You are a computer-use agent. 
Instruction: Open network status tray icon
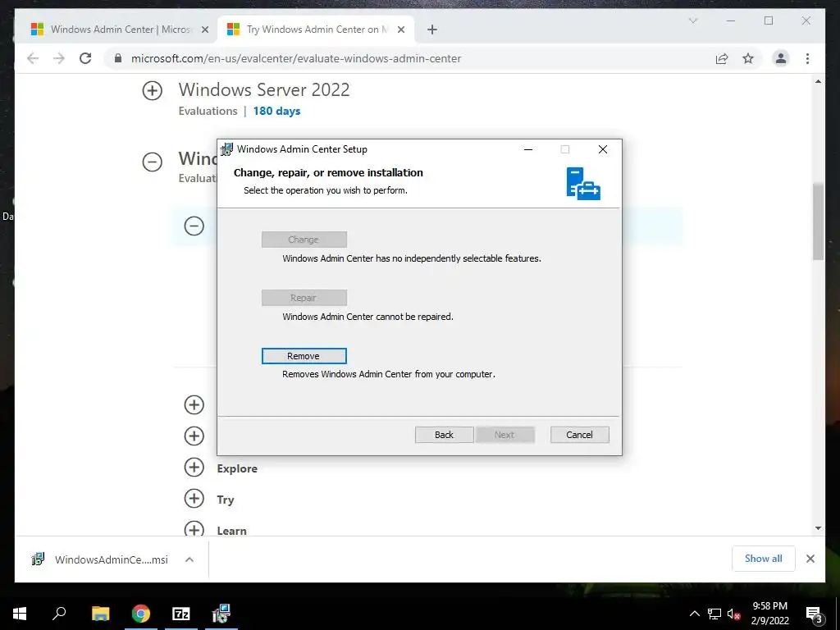click(x=714, y=614)
